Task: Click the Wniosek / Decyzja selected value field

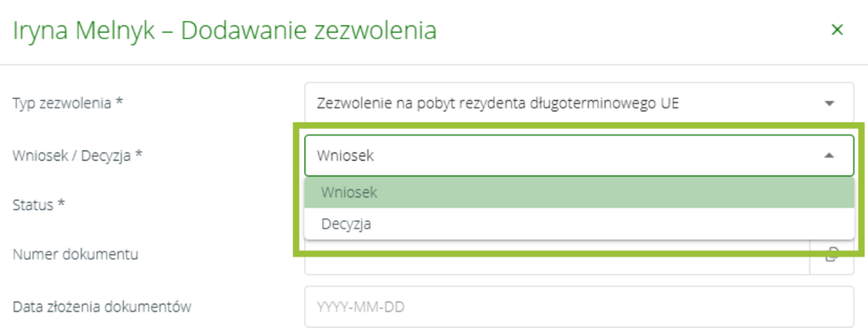Action: click(x=579, y=156)
